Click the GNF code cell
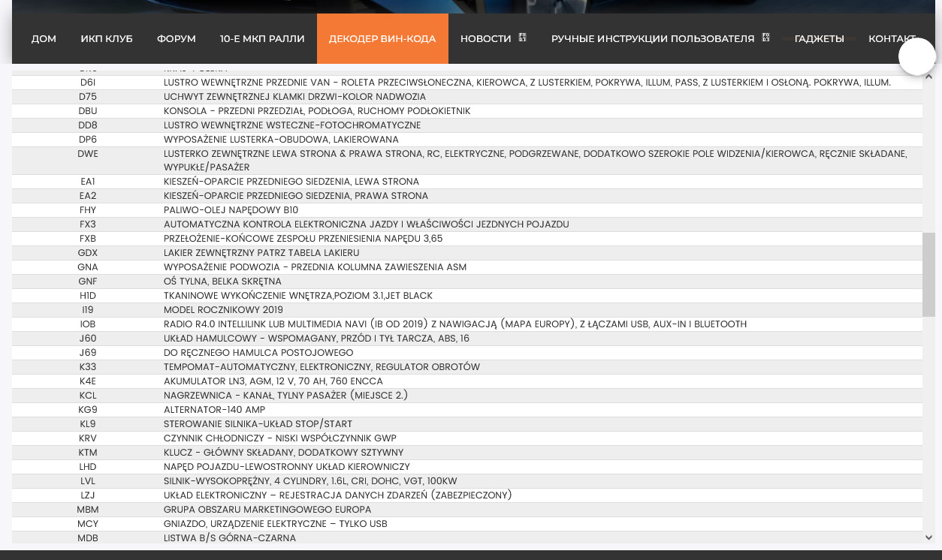Viewport: 942px width, 560px height. [x=88, y=282]
